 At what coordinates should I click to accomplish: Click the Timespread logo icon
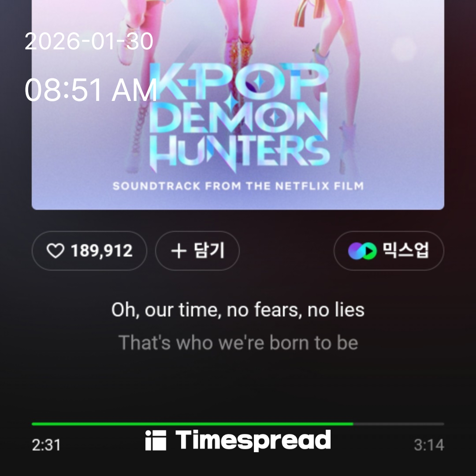(156, 440)
